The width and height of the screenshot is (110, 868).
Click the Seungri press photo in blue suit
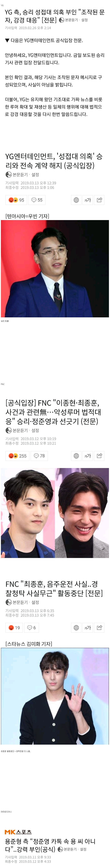[x=55, y=268]
